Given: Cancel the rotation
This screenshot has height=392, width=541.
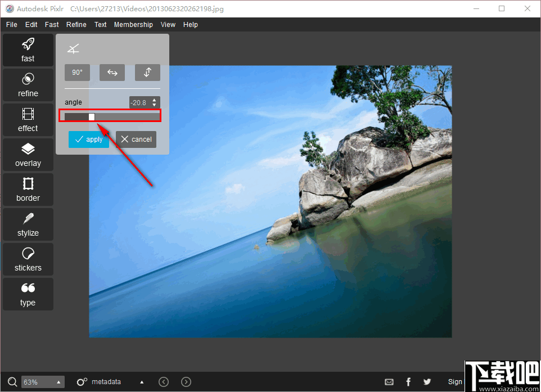Looking at the screenshot, I should click(x=136, y=139).
